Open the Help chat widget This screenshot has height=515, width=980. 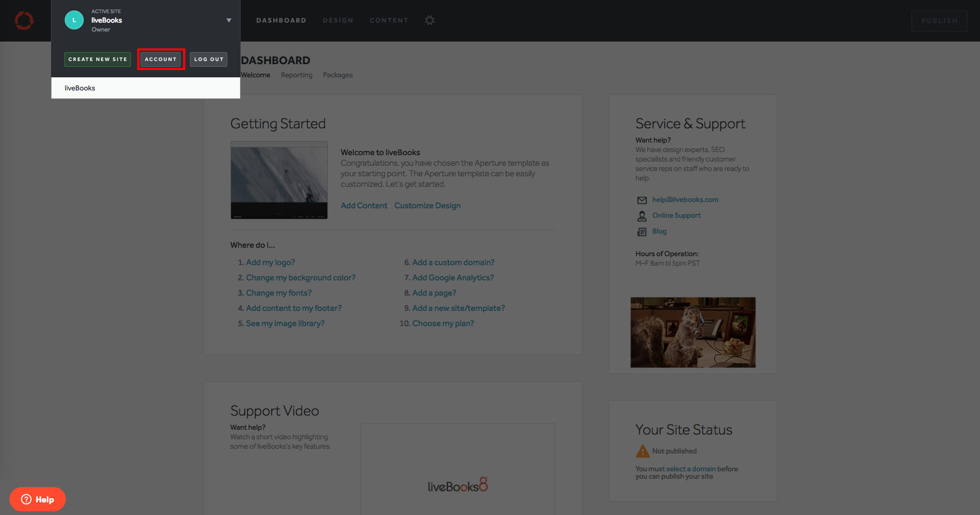pyautogui.click(x=37, y=499)
